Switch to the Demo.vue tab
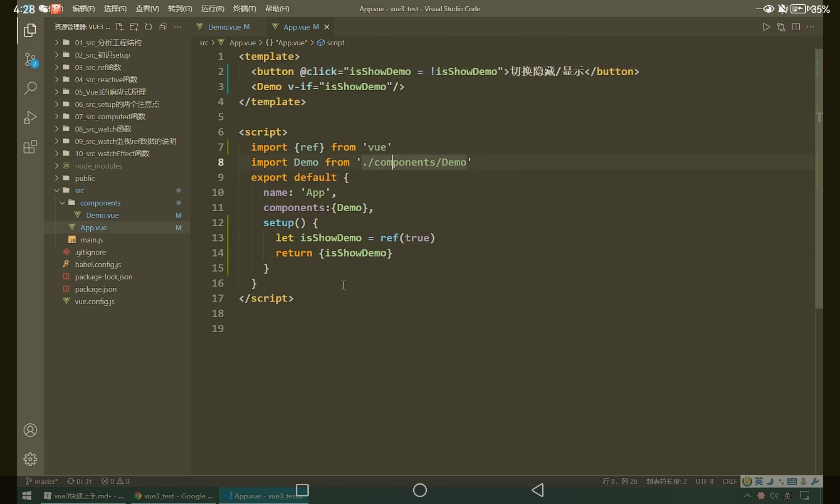 (224, 27)
